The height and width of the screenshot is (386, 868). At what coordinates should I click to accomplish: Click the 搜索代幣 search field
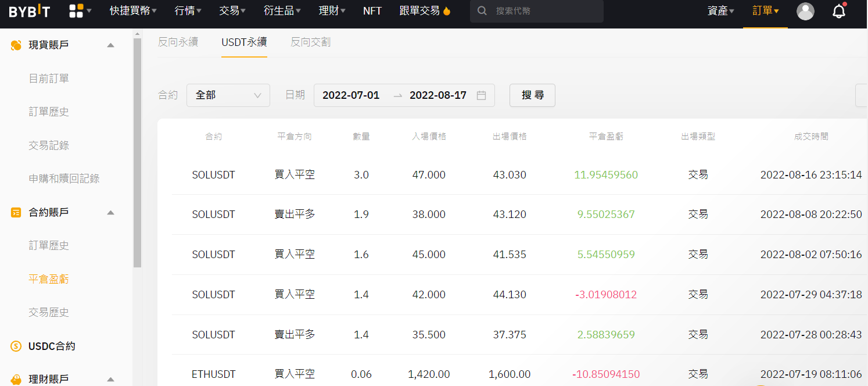537,11
